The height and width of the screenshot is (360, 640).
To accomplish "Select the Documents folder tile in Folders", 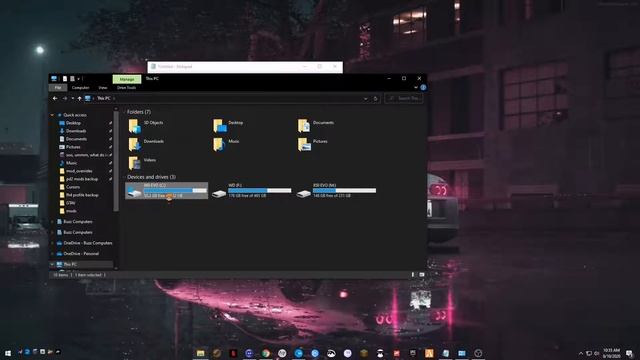I will click(316, 126).
